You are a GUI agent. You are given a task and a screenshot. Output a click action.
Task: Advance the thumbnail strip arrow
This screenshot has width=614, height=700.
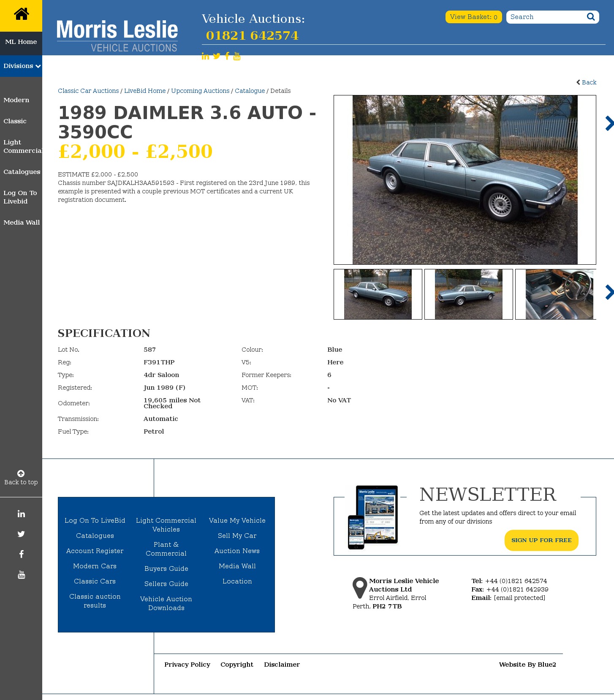point(609,292)
